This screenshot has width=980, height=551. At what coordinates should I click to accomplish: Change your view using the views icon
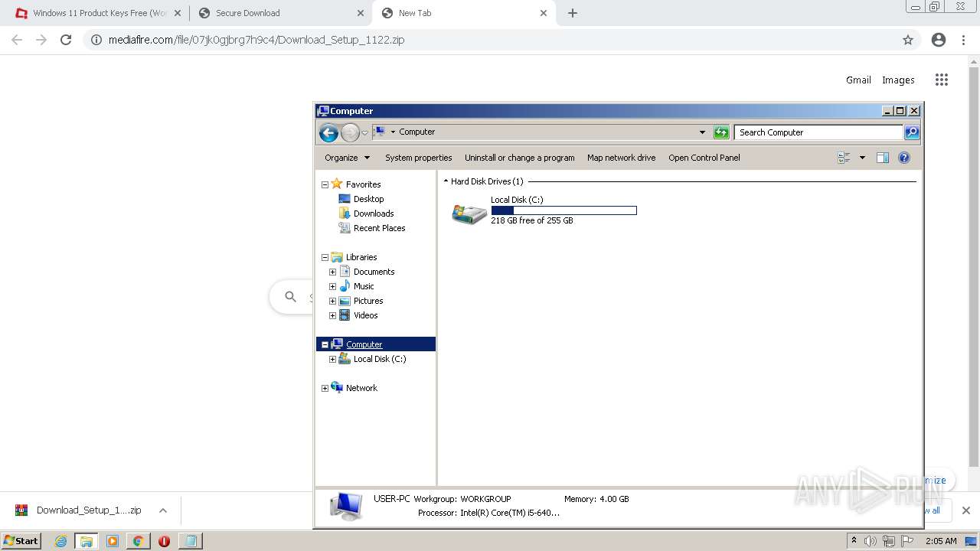(x=844, y=158)
